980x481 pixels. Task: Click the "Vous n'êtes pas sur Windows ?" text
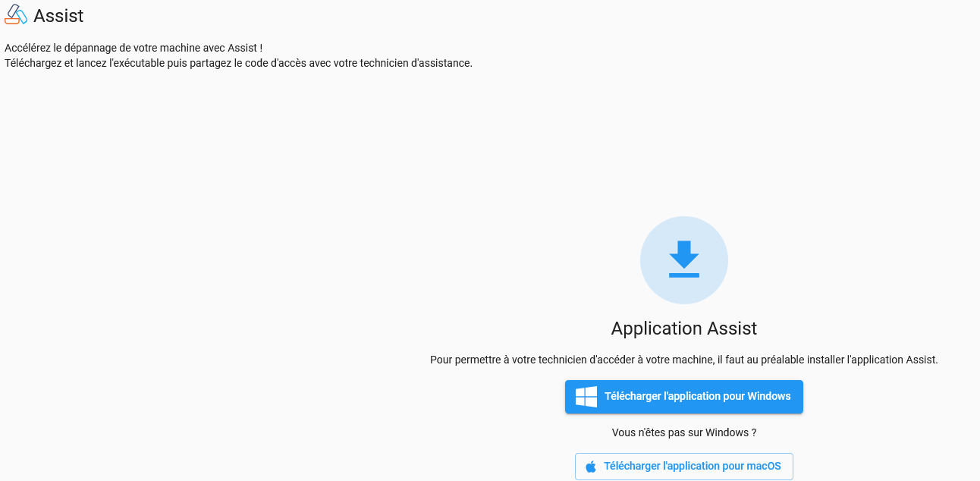[684, 432]
